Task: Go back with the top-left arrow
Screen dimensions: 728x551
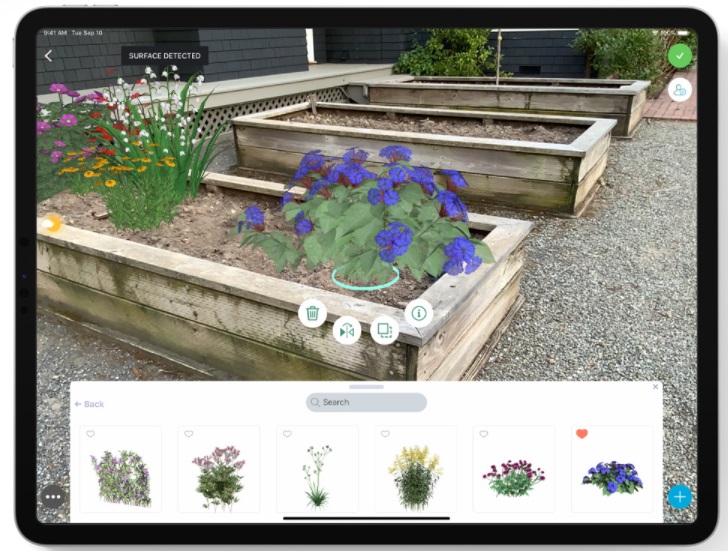Action: (x=49, y=56)
